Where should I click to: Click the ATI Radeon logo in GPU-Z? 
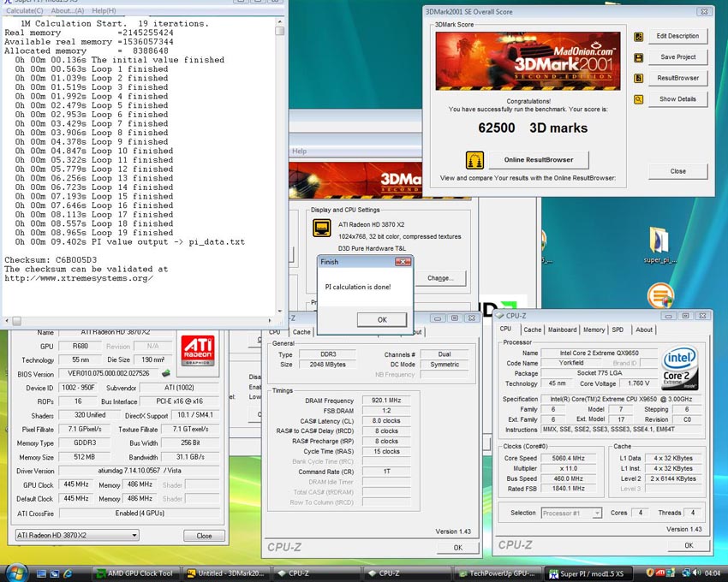tap(198, 350)
